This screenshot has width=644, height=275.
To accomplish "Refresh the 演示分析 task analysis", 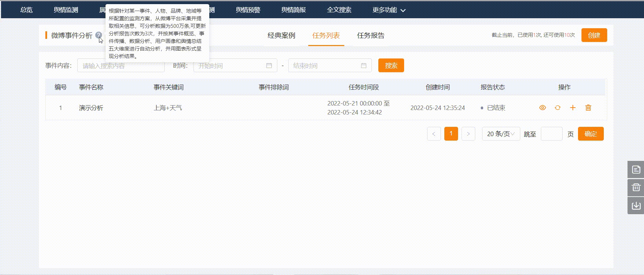I will [x=558, y=108].
